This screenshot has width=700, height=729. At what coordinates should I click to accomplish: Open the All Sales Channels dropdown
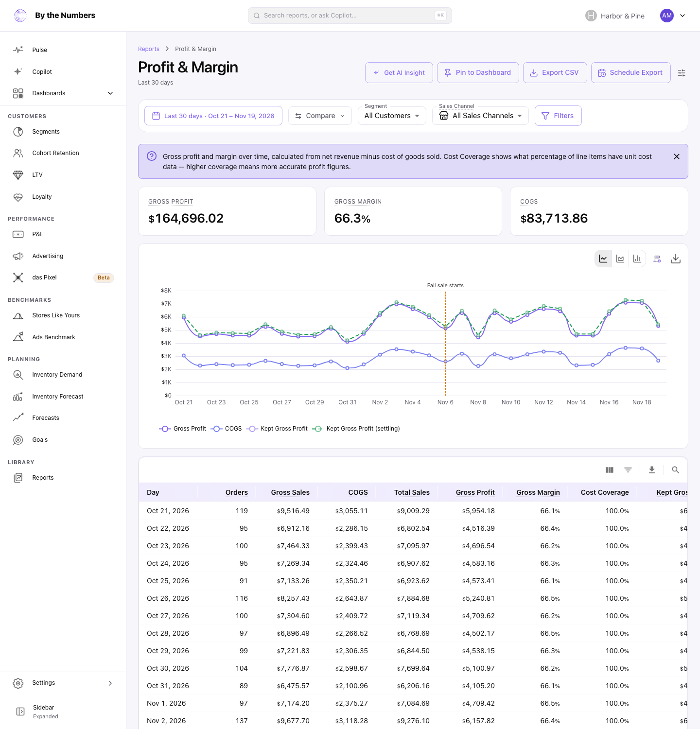coord(480,116)
